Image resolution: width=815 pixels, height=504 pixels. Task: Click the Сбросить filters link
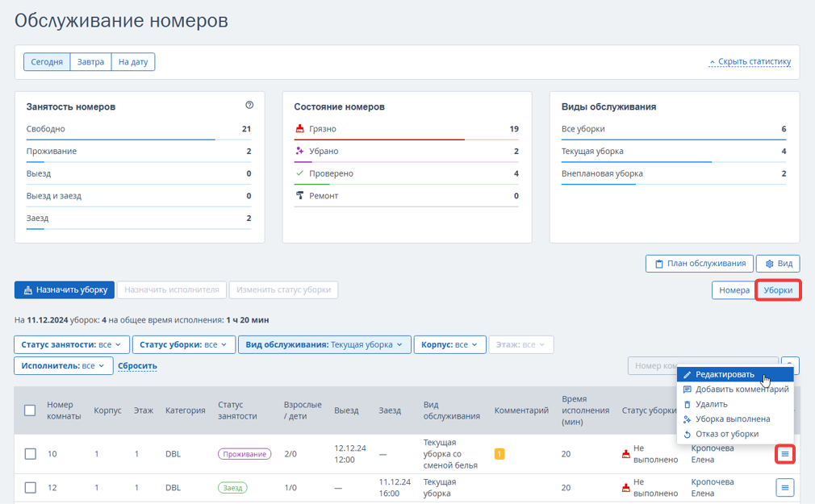pos(137,366)
